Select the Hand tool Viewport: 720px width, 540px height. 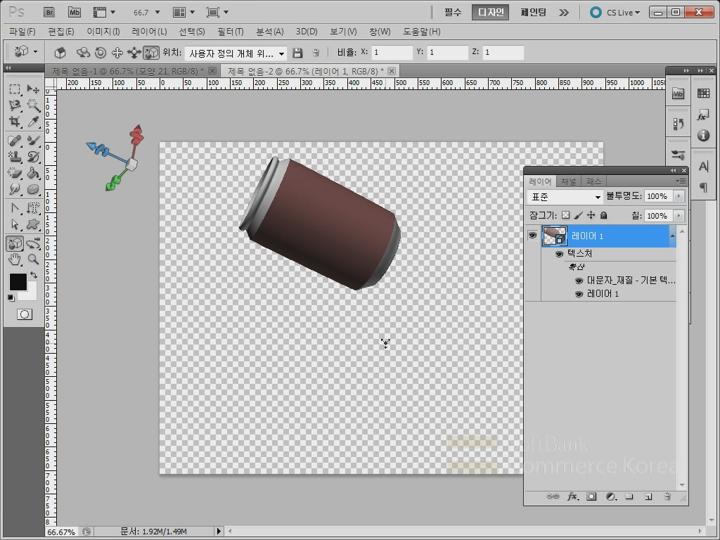click(x=15, y=260)
